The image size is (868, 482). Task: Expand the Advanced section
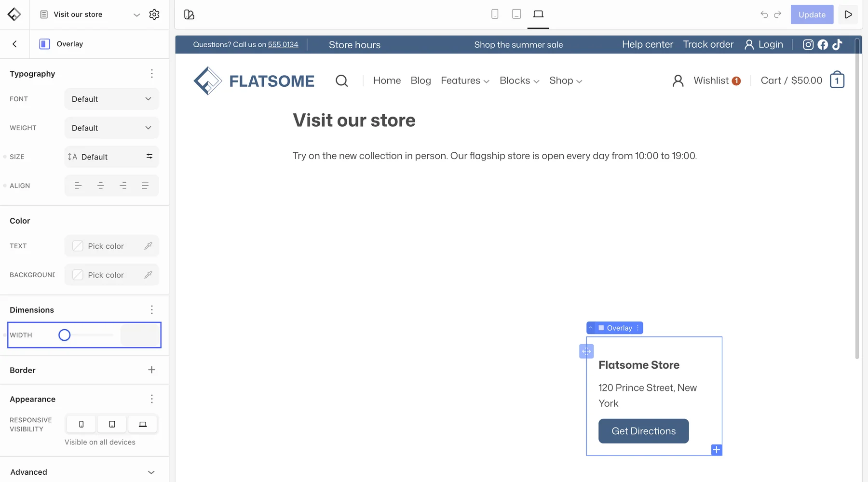point(84,472)
